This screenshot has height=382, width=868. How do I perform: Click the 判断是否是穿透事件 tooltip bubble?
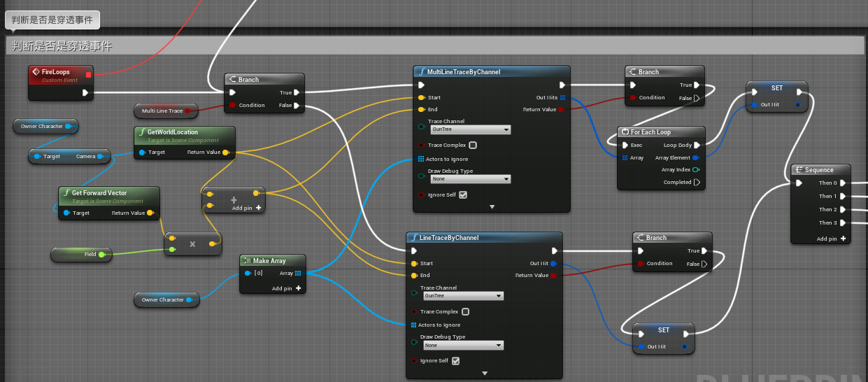52,19
